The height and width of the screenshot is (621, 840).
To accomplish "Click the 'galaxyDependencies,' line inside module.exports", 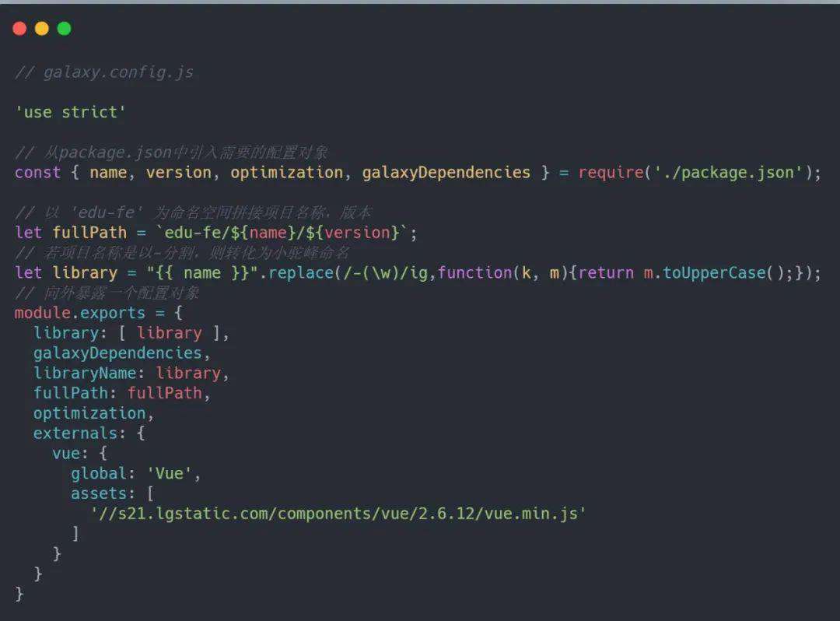I will (x=121, y=353).
